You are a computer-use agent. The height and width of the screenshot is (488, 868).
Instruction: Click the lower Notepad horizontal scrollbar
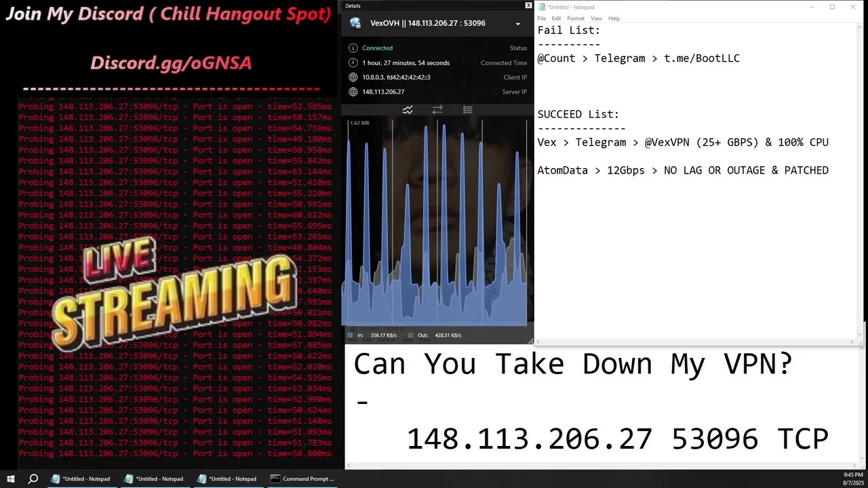click(602, 466)
